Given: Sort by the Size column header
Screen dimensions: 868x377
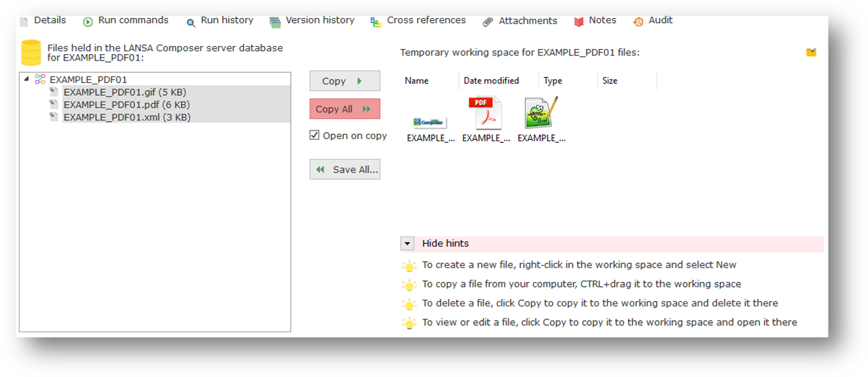Looking at the screenshot, I should click(610, 81).
